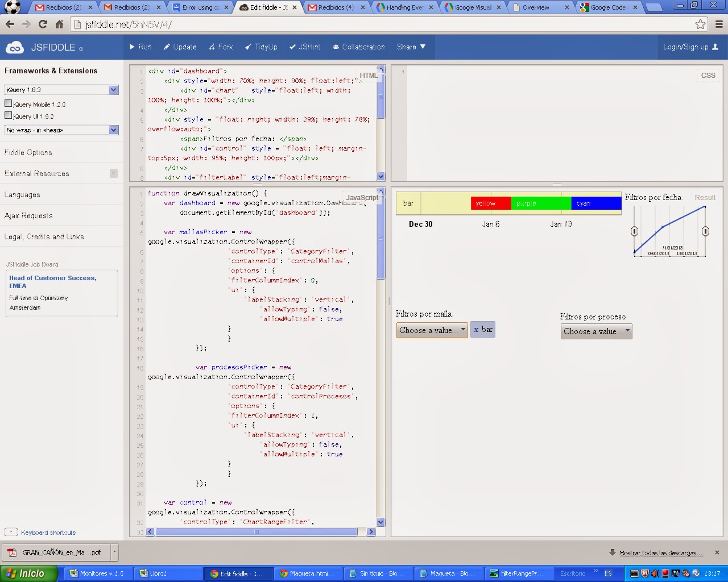Bookmark page with the star icon
The width and height of the screenshot is (728, 582).
[700, 24]
